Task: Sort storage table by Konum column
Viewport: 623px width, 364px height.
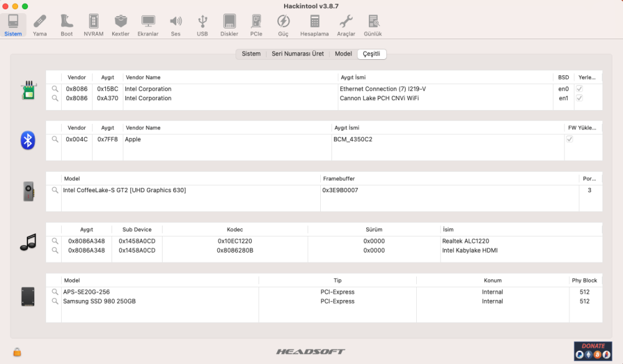Action: [493, 280]
